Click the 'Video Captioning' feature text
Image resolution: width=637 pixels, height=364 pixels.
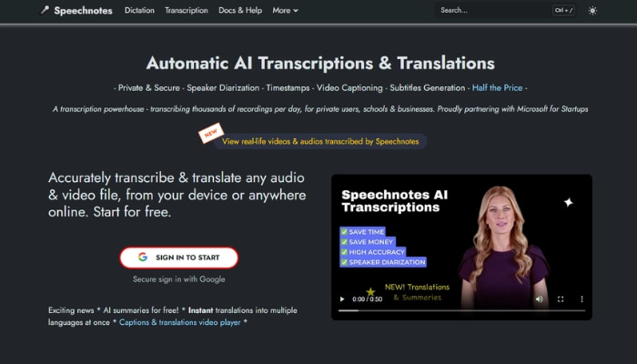[x=349, y=87]
